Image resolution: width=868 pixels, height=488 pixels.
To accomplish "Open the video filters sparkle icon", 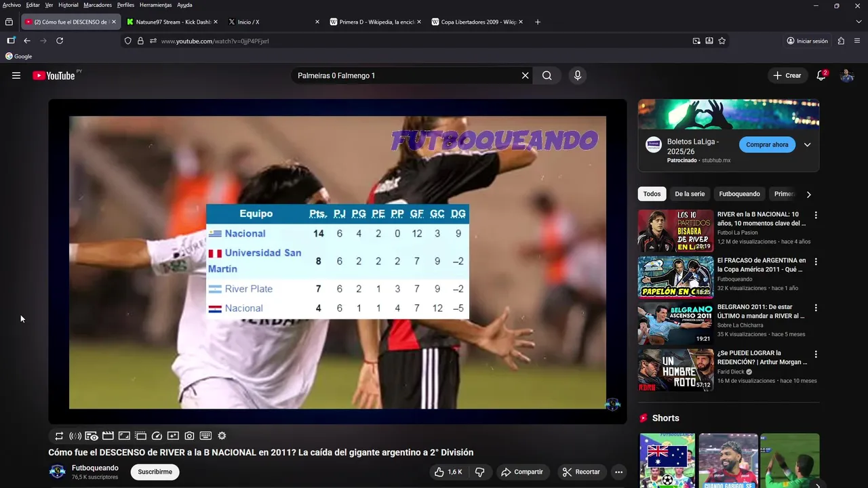I will tap(173, 436).
